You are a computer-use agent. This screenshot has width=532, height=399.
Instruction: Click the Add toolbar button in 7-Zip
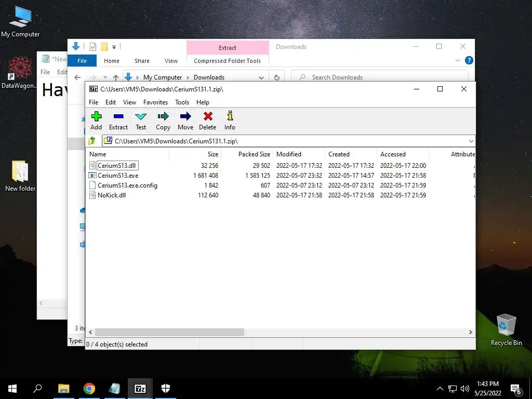(x=96, y=121)
